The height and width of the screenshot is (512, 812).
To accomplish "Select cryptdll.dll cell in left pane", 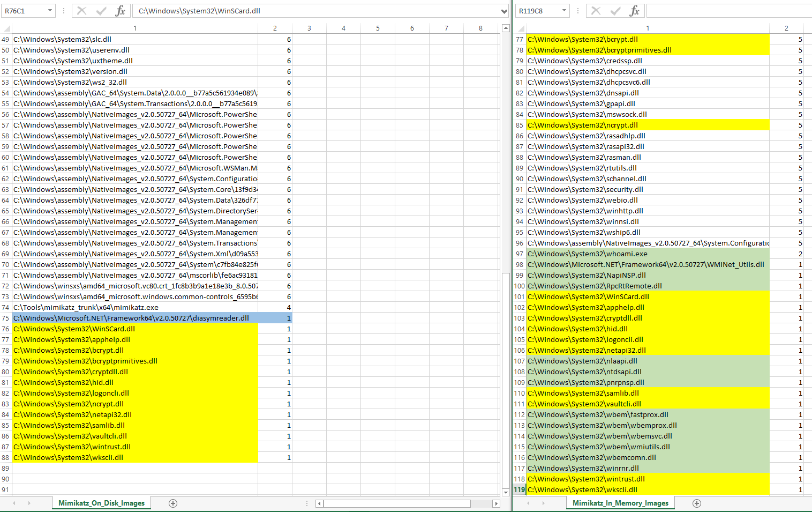I will coord(135,372).
